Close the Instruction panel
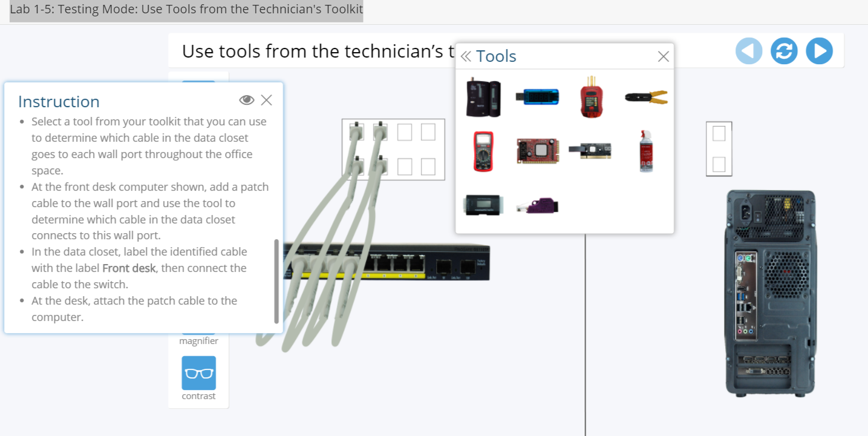868x436 pixels. (x=266, y=100)
